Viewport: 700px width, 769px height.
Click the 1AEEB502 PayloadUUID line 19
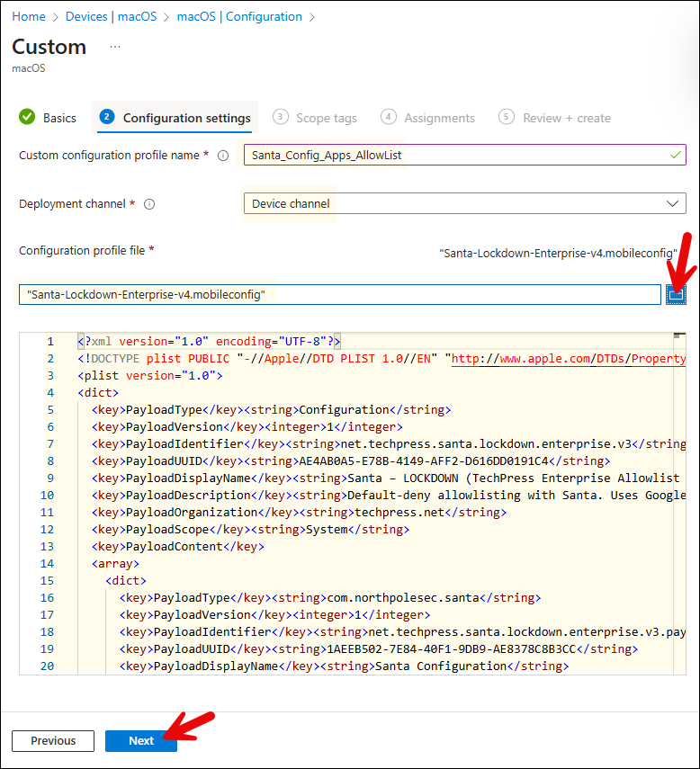379,648
